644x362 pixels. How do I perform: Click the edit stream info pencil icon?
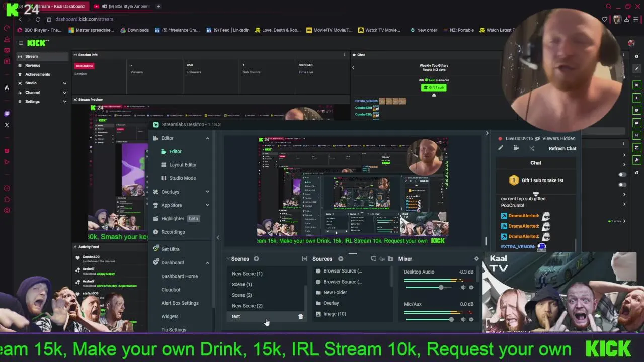pyautogui.click(x=501, y=148)
